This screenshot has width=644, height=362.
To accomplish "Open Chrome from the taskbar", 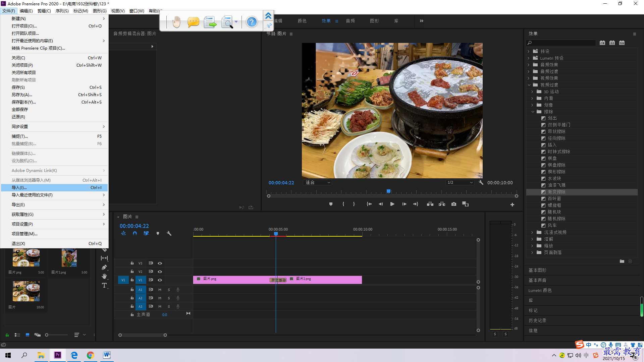I will pos(90,355).
